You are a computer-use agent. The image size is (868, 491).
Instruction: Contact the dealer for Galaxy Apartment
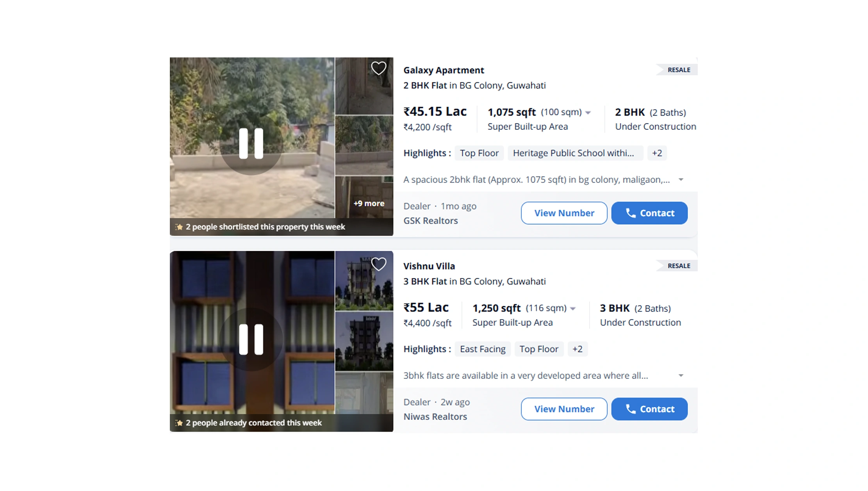click(x=649, y=213)
